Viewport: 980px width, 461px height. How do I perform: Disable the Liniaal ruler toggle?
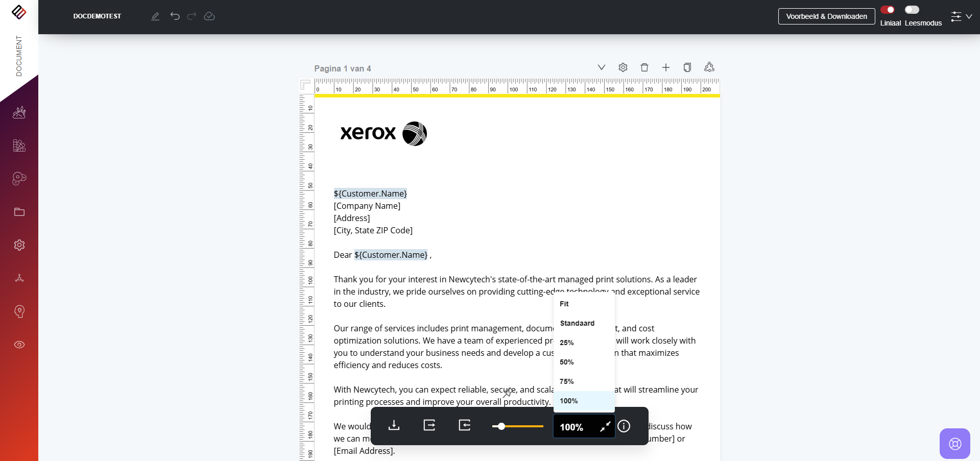pyautogui.click(x=888, y=10)
